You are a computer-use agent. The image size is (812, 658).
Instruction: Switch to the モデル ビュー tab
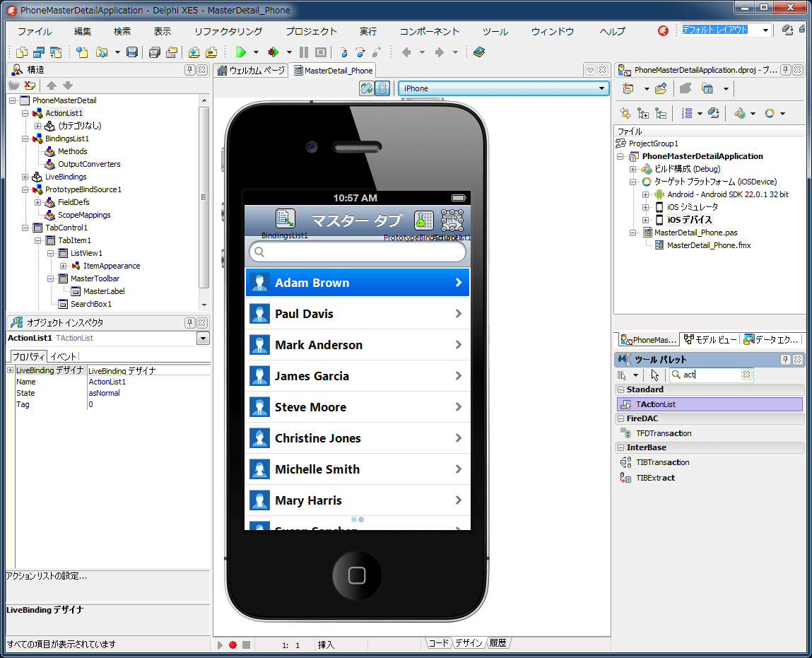click(x=710, y=340)
